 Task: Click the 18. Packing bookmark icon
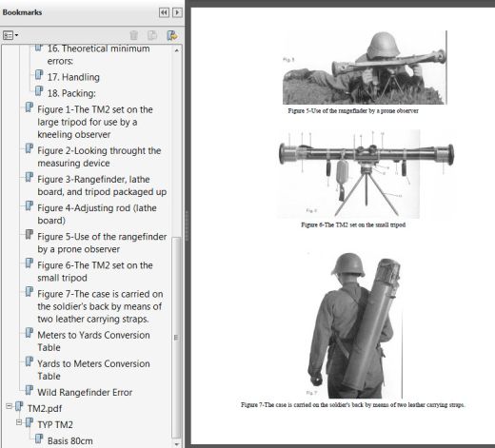[39, 91]
